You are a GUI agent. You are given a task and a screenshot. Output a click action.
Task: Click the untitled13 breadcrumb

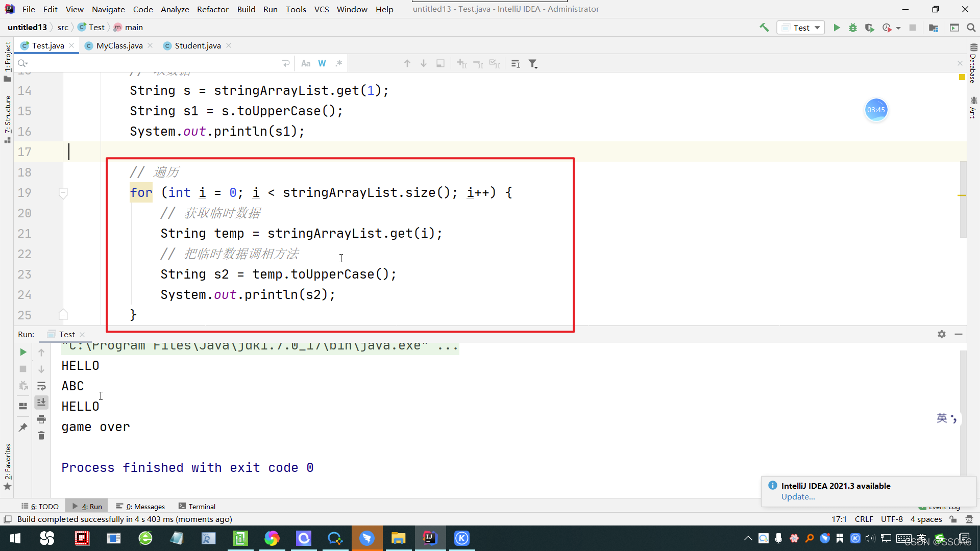27,28
